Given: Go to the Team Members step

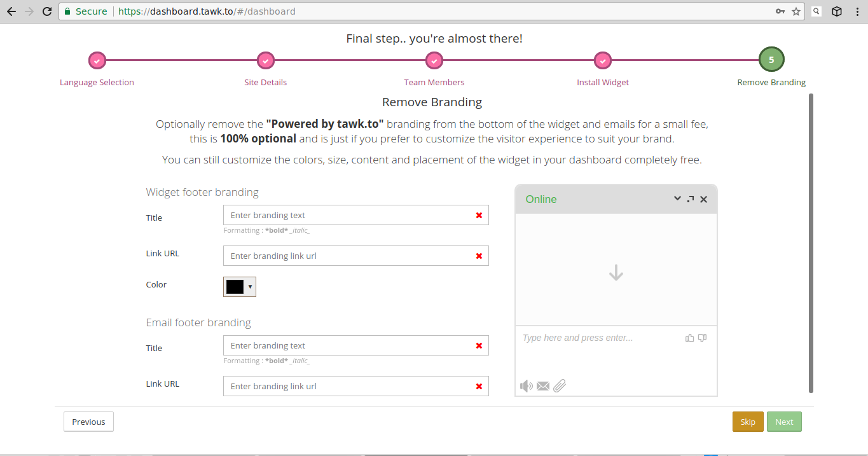Looking at the screenshot, I should point(434,61).
